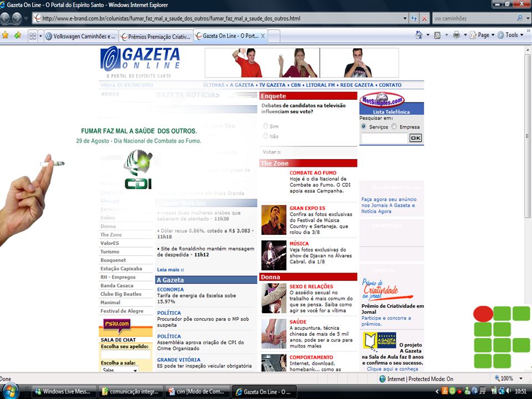The image size is (532, 399).
Task: Click the vertical page scrollbar
Action: pos(527,136)
